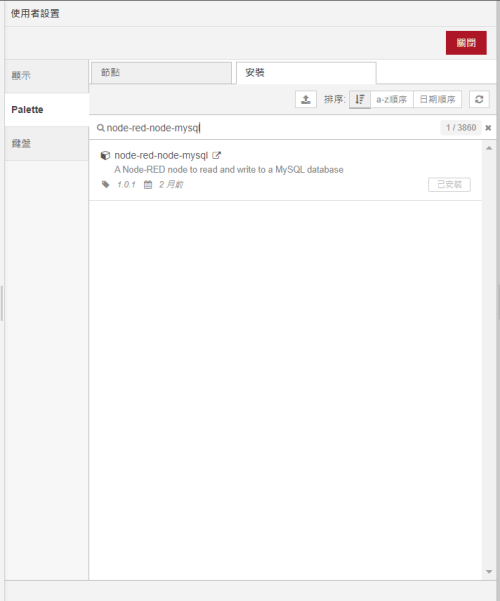Click the 已安裝 button
The image size is (500, 601).
tap(449, 184)
